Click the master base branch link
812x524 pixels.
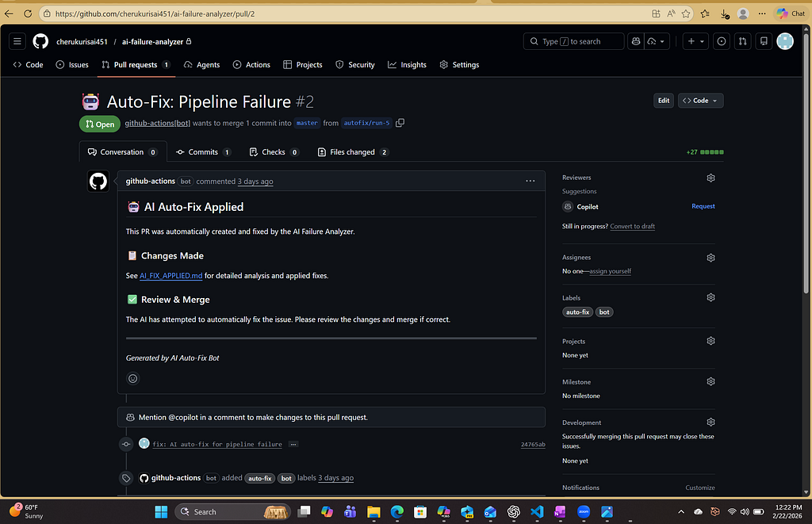[307, 123]
